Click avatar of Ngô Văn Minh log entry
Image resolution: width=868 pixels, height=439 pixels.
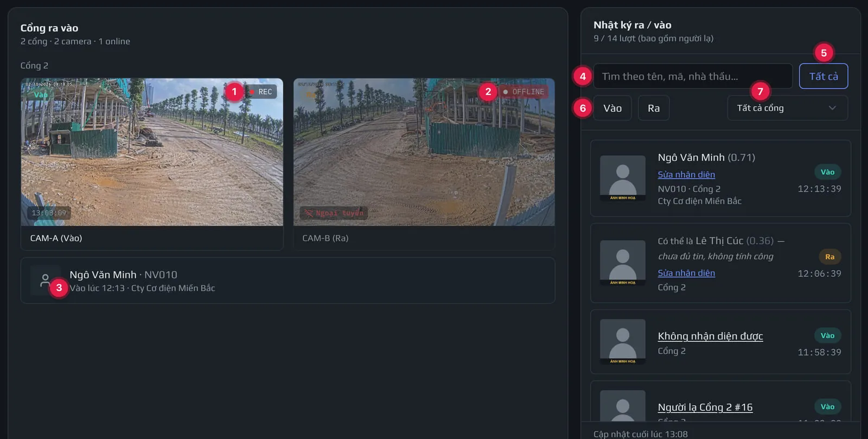pyautogui.click(x=623, y=179)
